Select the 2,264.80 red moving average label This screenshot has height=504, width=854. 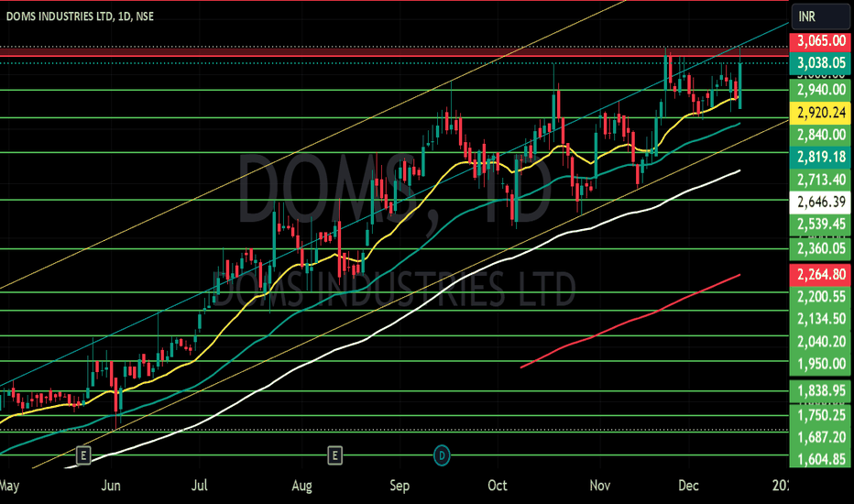[x=820, y=274]
